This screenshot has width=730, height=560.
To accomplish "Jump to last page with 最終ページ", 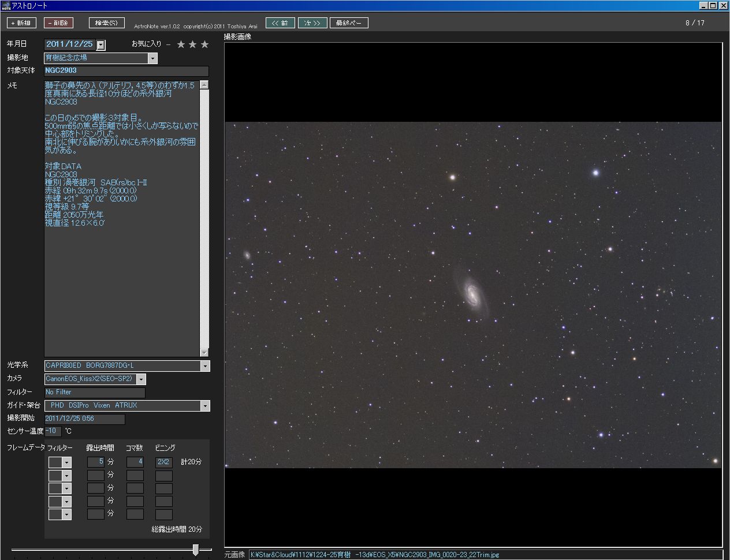I will pyautogui.click(x=349, y=23).
